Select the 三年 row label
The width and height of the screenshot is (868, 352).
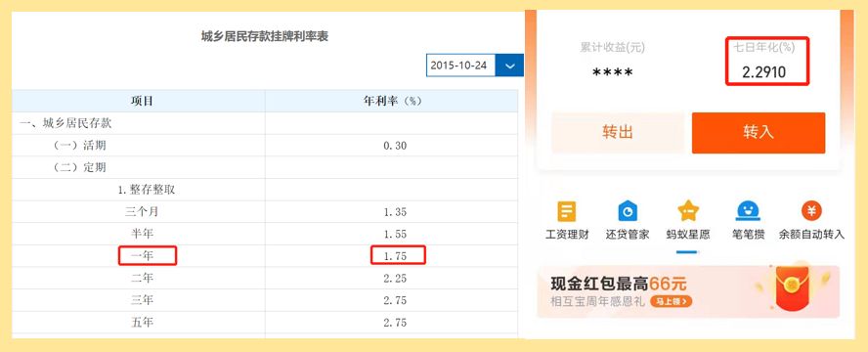[143, 300]
